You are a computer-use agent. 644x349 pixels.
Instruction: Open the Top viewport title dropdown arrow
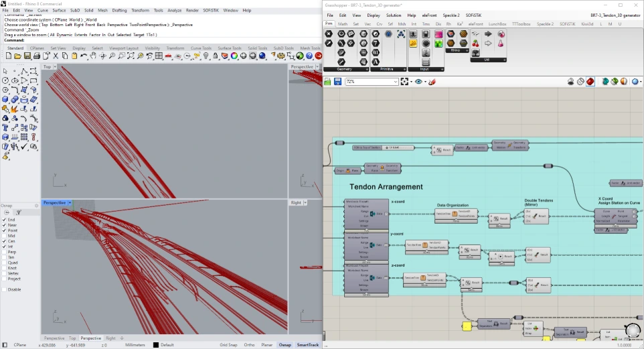(57, 67)
